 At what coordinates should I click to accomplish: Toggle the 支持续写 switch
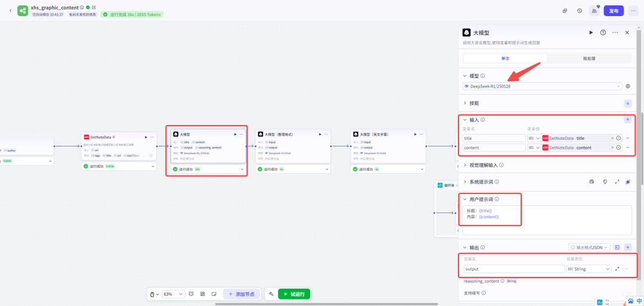[626, 293]
